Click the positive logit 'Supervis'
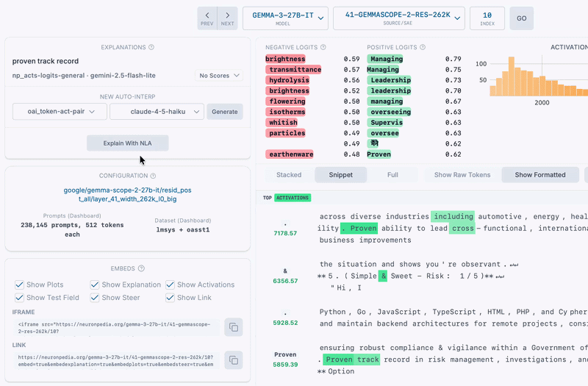Screen dimensions: 588x386 [385, 122]
